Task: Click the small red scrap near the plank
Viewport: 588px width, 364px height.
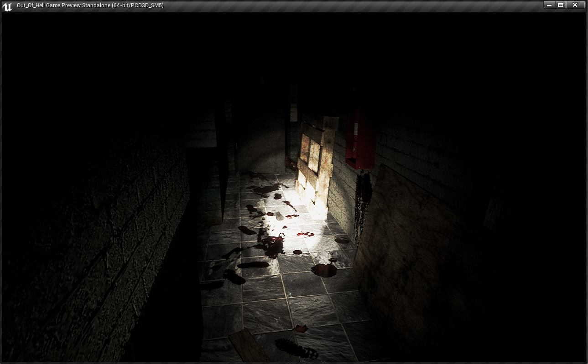Action: point(300,328)
